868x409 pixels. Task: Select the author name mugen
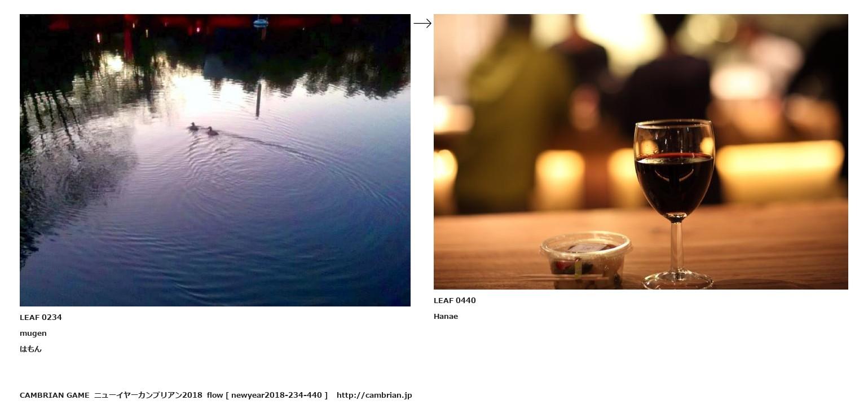(33, 334)
